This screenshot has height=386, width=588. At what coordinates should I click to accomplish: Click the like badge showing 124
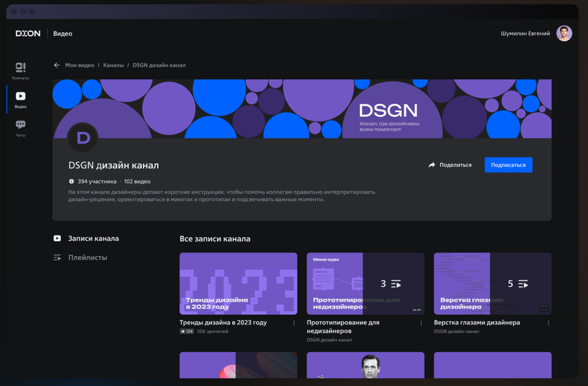(x=187, y=331)
